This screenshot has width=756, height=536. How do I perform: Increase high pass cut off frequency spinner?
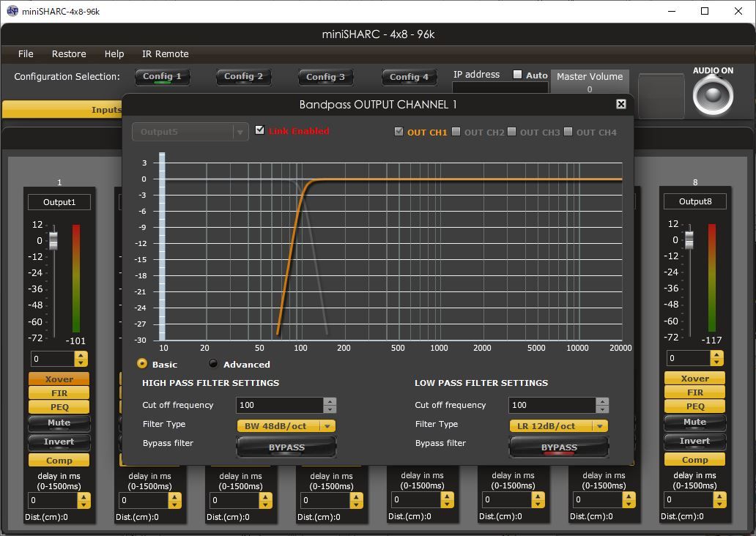tap(330, 401)
